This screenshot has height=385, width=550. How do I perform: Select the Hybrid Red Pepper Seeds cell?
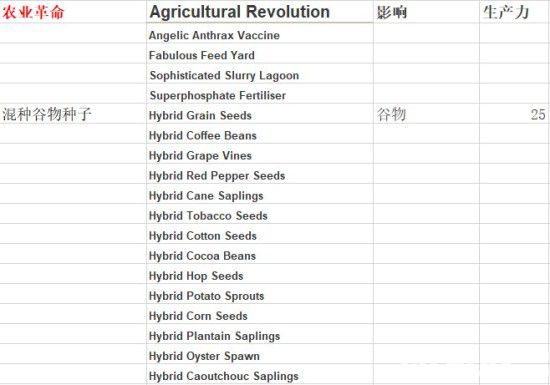tap(260, 175)
